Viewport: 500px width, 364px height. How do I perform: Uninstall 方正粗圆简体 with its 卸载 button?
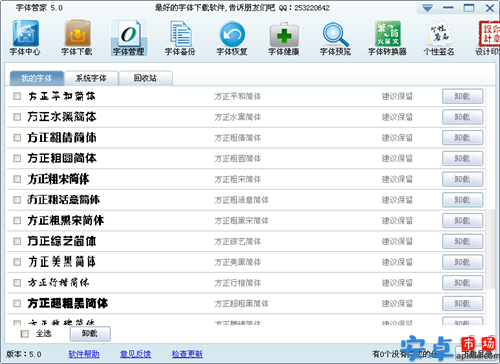(x=462, y=158)
